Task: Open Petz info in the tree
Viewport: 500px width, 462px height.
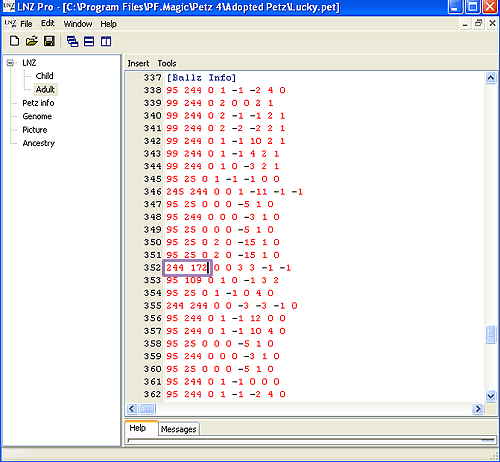Action: pyautogui.click(x=38, y=103)
